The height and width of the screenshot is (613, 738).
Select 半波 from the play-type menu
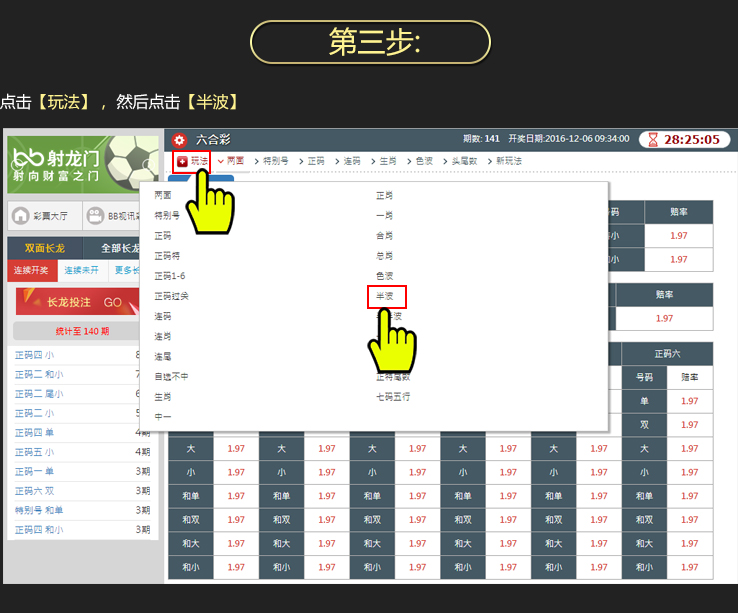pyautogui.click(x=385, y=296)
